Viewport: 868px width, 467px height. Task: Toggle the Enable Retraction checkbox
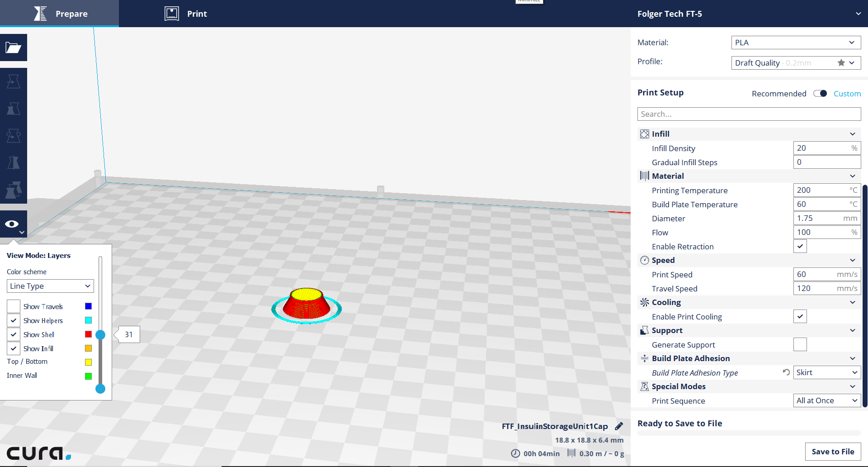click(800, 246)
